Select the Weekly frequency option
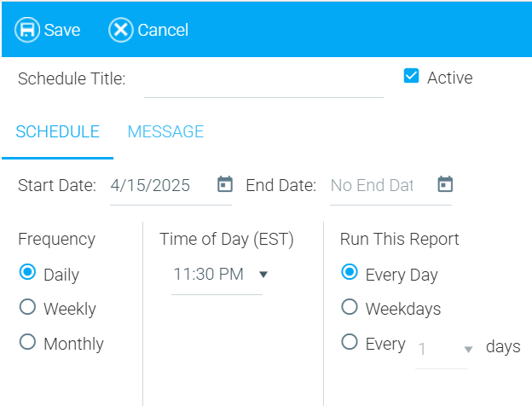The height and width of the screenshot is (406, 532). (27, 308)
